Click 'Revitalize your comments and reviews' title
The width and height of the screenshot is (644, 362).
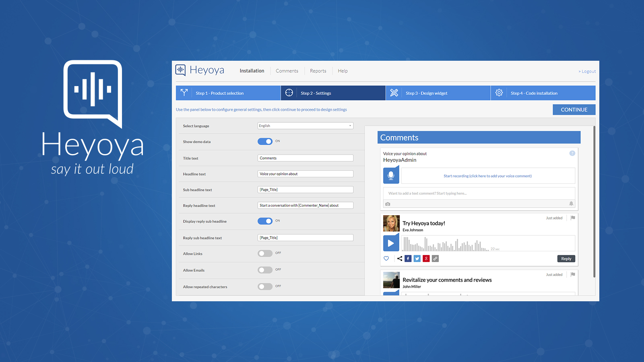(447, 280)
